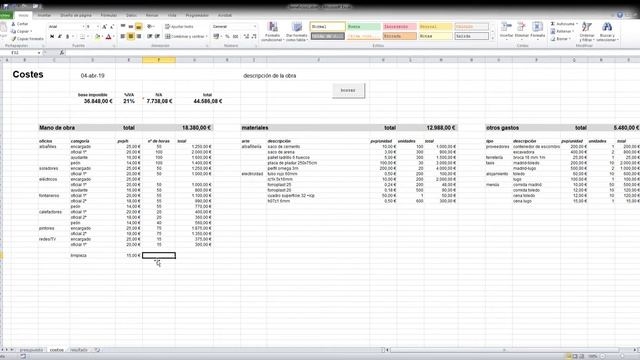The width and height of the screenshot is (640, 360).
Task: Open the Fórmulas ribbon tab
Action: [109, 15]
